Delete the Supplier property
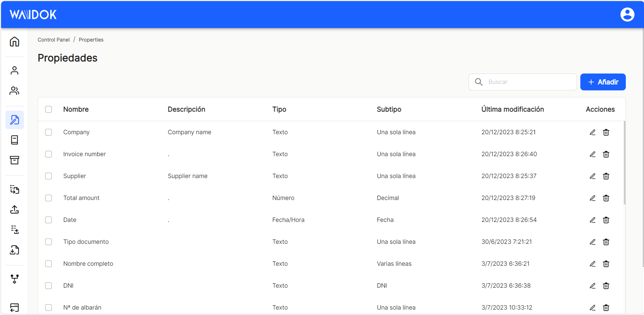The width and height of the screenshot is (644, 315). tap(606, 176)
